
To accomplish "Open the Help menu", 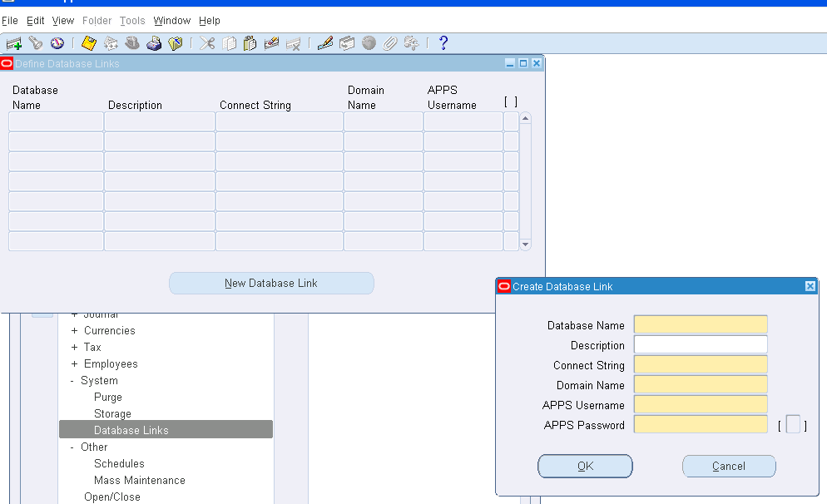I will click(210, 21).
